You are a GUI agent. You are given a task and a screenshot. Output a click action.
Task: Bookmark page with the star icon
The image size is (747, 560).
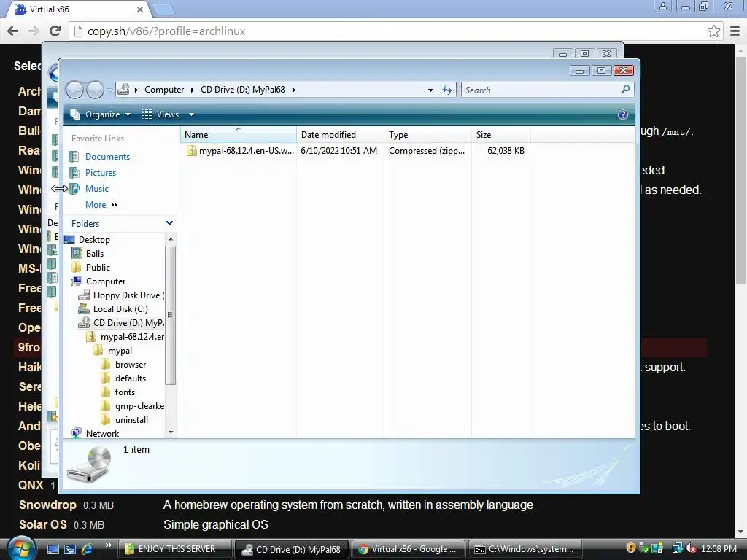(x=713, y=31)
